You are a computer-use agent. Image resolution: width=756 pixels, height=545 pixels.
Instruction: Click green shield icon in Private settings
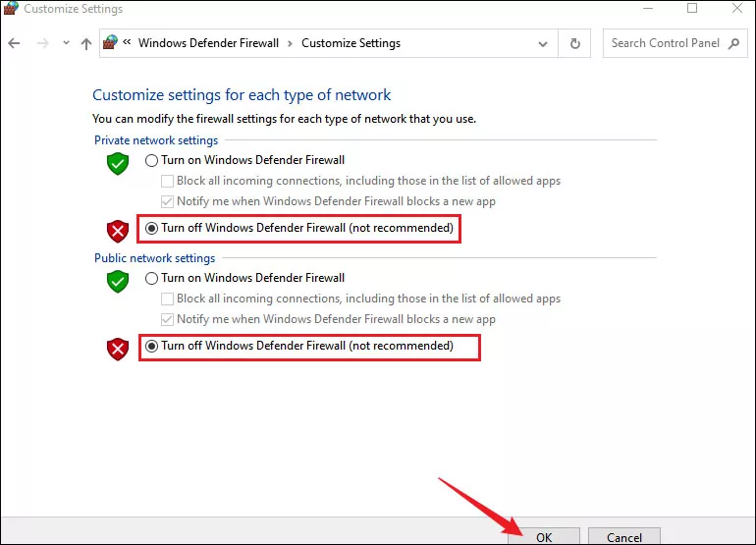[118, 163]
